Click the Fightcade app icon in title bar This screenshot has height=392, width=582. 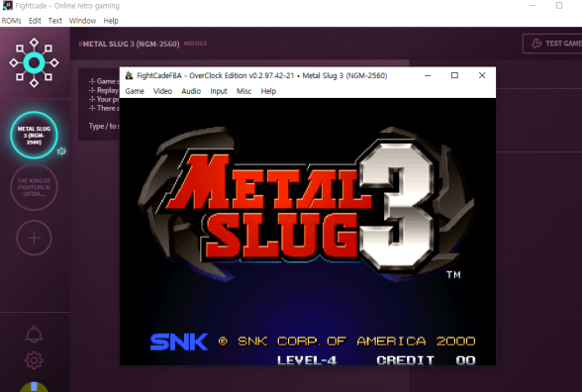coord(8,6)
